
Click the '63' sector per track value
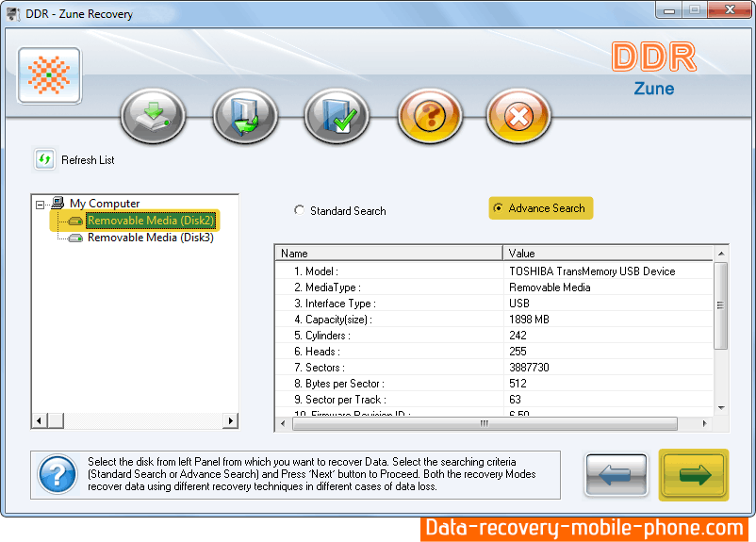pos(515,400)
